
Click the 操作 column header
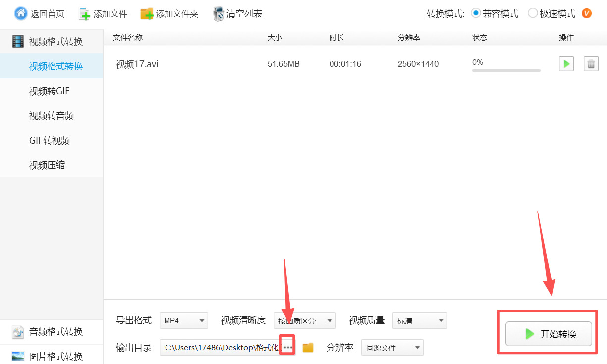click(x=566, y=38)
